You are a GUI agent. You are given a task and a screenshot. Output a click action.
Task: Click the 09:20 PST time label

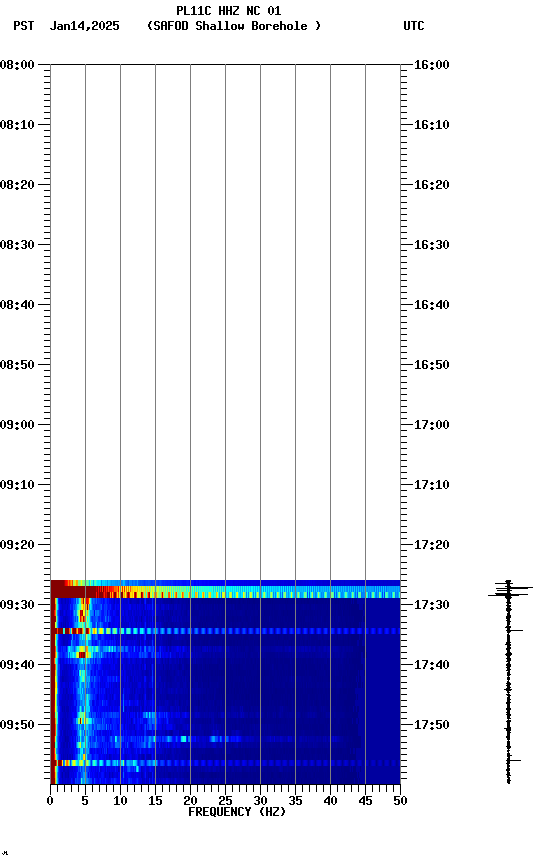[x=17, y=545]
